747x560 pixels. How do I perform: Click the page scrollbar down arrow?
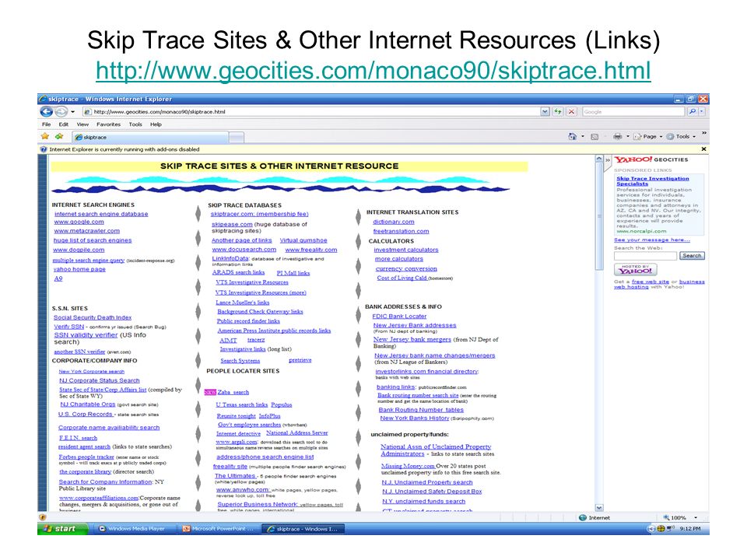coord(599,508)
